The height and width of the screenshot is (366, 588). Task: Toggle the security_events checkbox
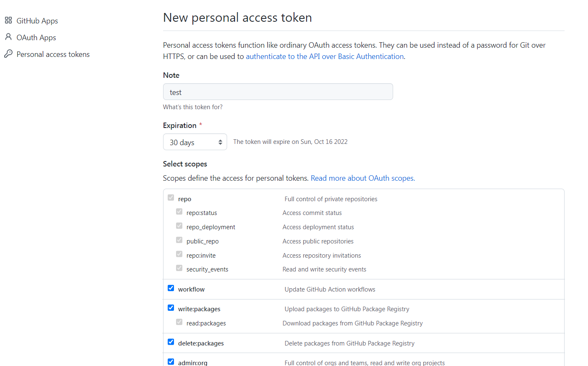[x=179, y=268]
